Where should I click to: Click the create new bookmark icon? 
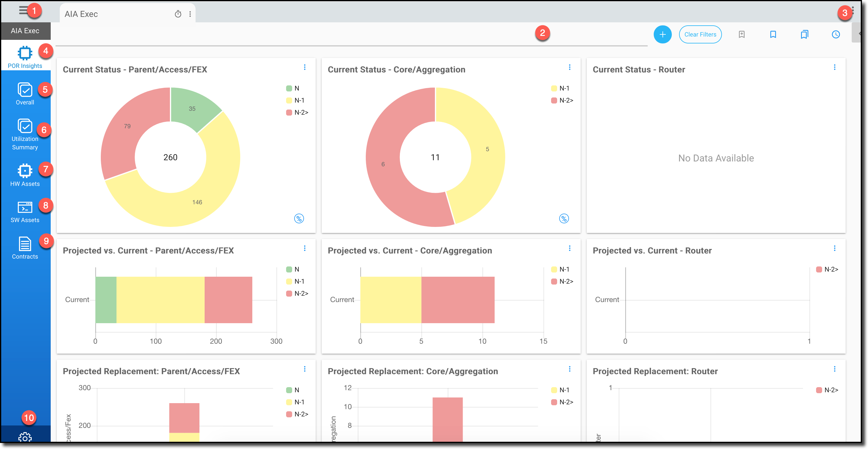pyautogui.click(x=742, y=34)
